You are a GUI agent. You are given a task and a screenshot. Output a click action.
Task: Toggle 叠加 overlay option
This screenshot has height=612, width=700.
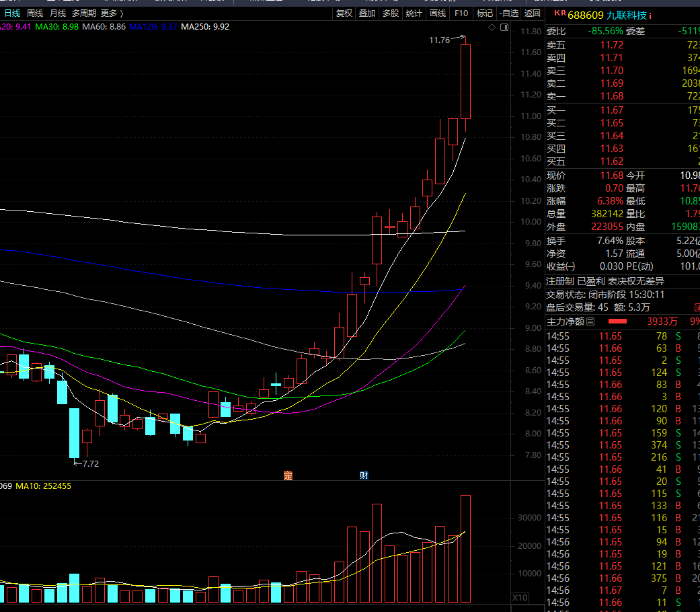click(367, 13)
